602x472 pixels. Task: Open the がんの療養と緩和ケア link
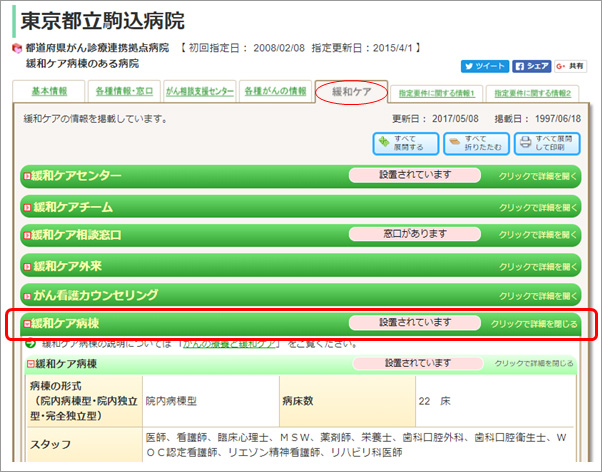click(229, 344)
